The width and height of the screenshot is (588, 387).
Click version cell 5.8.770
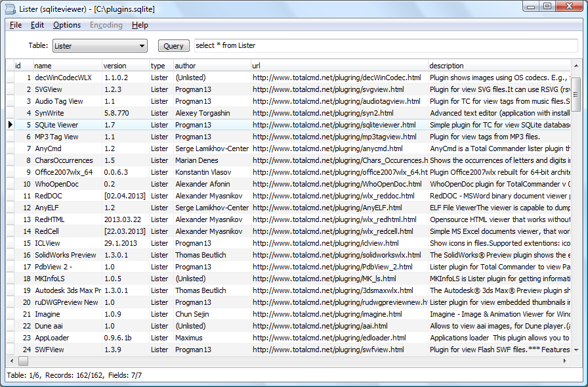[125, 114]
